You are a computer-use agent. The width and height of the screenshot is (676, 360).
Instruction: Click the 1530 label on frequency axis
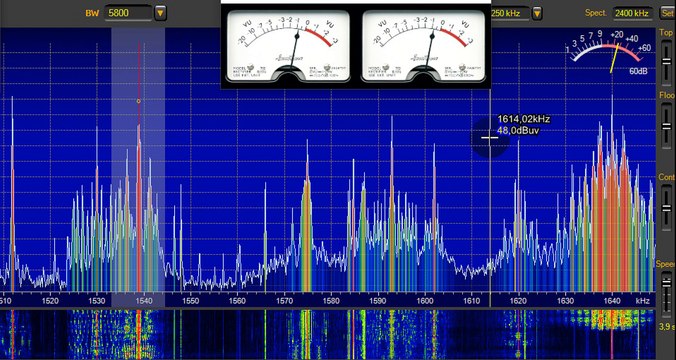(97, 301)
